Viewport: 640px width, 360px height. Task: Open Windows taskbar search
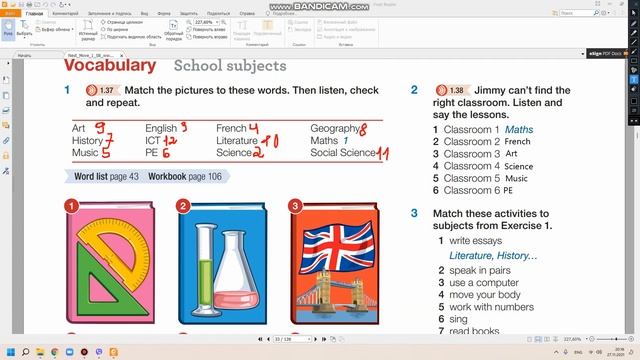(25, 352)
